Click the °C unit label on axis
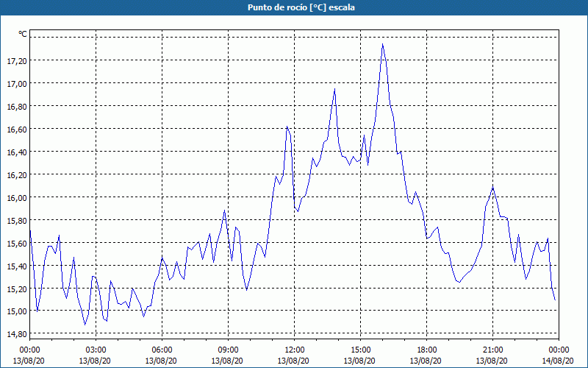 click(23, 34)
